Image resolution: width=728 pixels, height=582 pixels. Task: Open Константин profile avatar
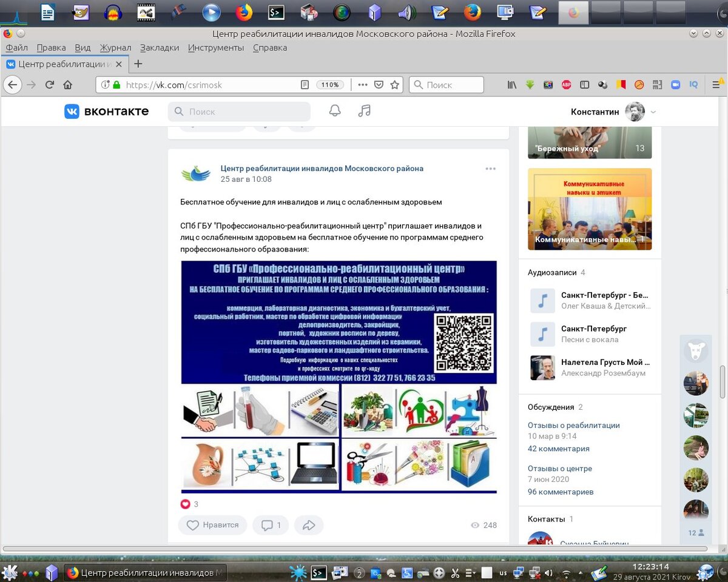(x=635, y=112)
